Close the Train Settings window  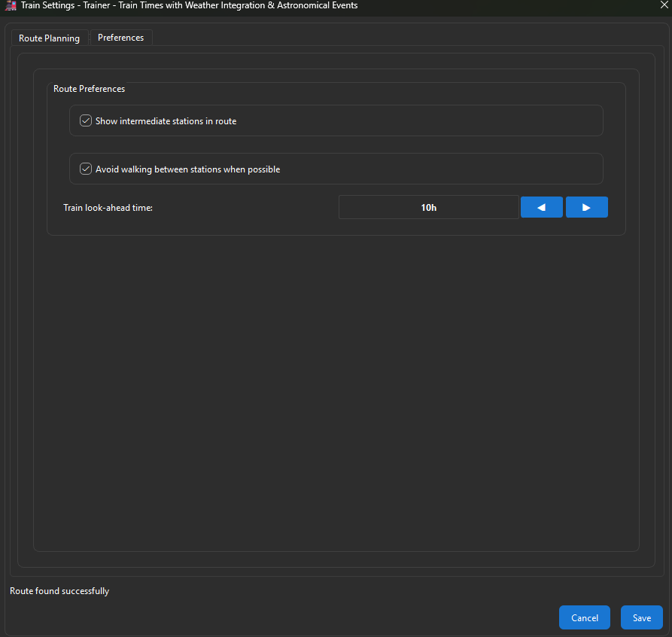tap(662, 6)
